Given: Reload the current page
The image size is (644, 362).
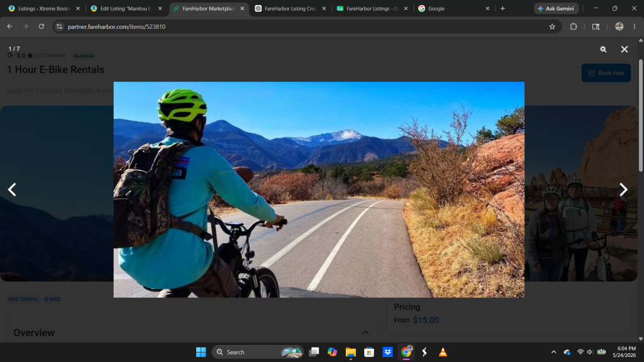Looking at the screenshot, I should [x=42, y=26].
